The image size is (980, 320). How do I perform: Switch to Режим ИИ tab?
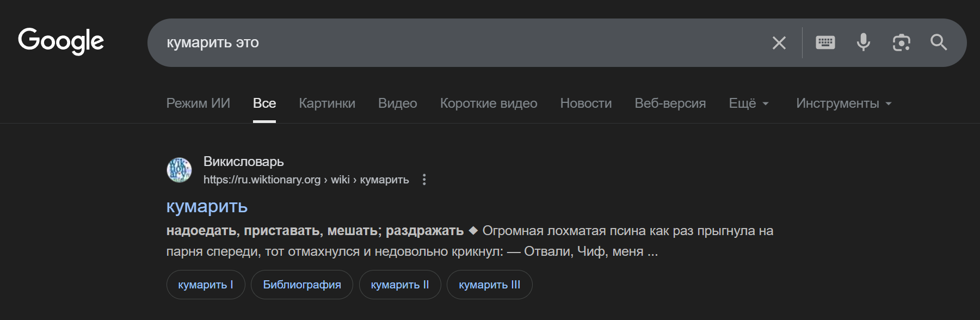tap(198, 103)
